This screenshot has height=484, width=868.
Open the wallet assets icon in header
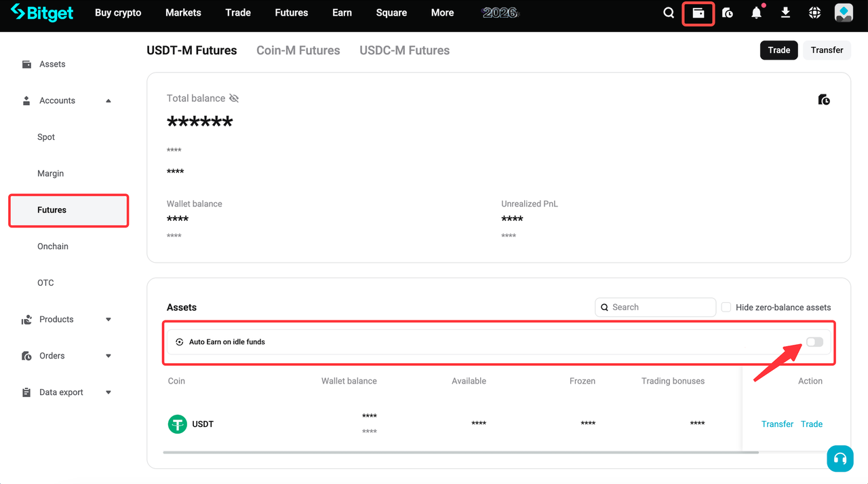698,13
